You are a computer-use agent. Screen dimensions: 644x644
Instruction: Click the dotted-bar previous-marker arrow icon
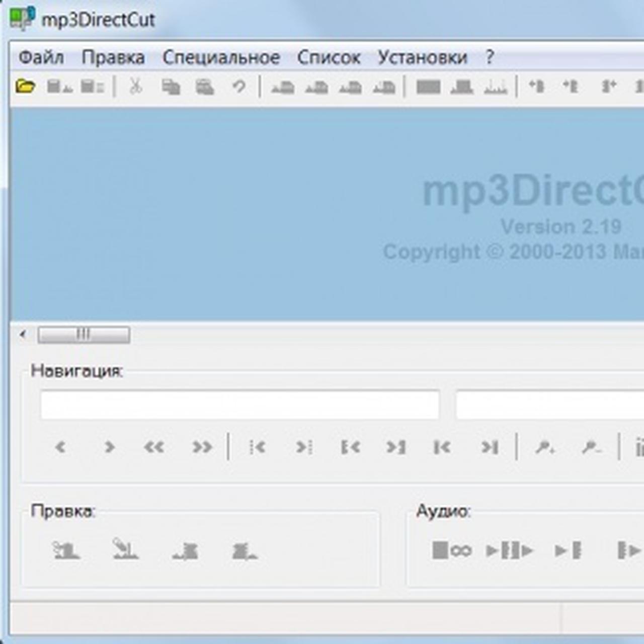[x=257, y=447]
